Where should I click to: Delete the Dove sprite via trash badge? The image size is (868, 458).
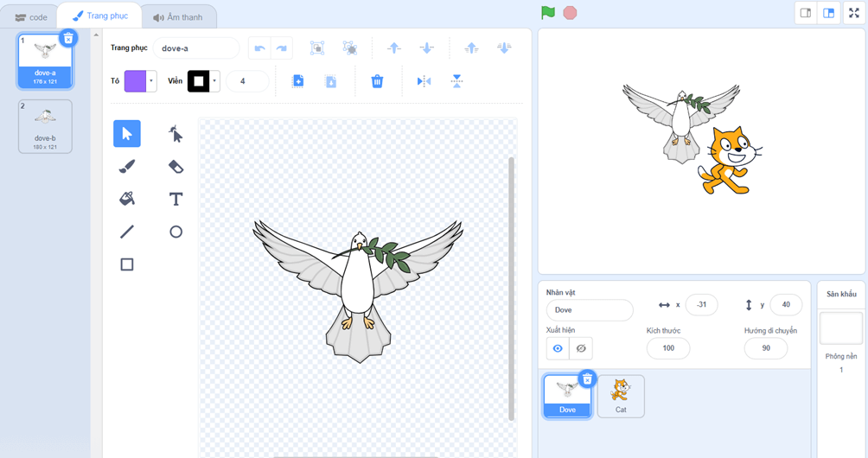pos(587,378)
